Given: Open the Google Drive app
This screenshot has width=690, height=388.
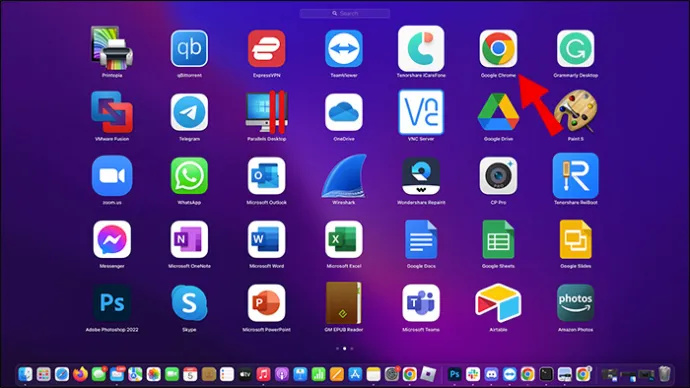Looking at the screenshot, I should coord(498,112).
